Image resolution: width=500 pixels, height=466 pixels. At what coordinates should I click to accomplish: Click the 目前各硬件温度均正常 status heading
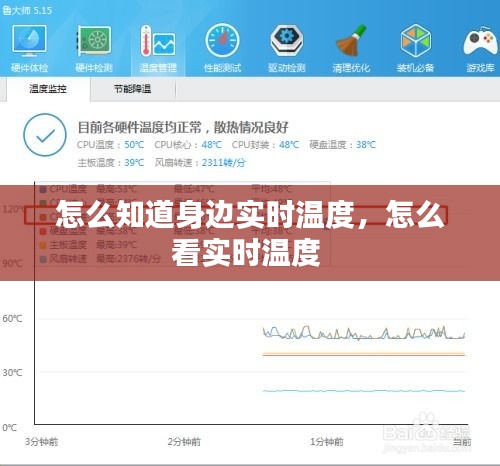click(183, 127)
